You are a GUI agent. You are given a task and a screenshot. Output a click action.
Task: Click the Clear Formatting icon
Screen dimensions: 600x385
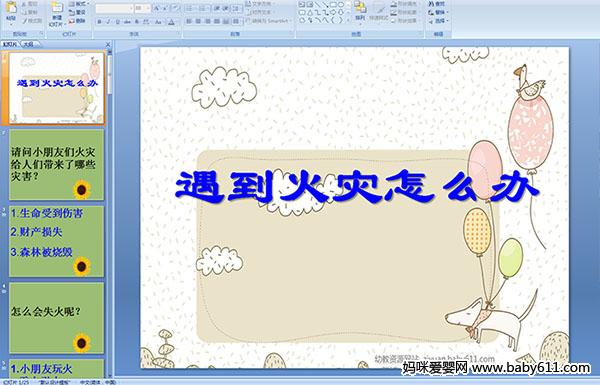pyautogui.click(x=175, y=8)
